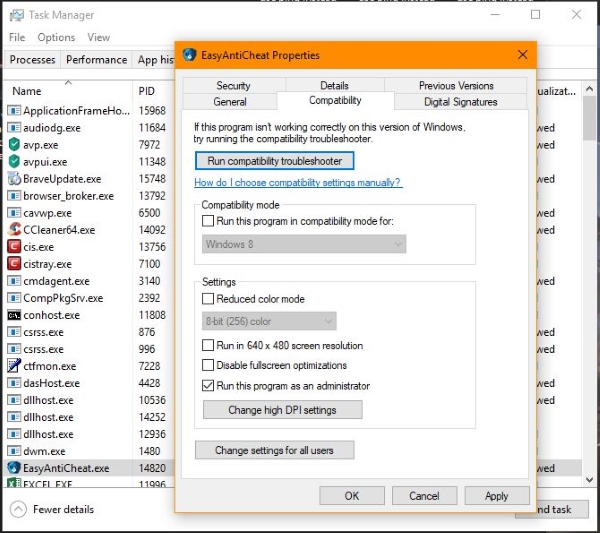Click the cmdagent.exe process icon
This screenshot has width=600, height=533.
(14, 281)
